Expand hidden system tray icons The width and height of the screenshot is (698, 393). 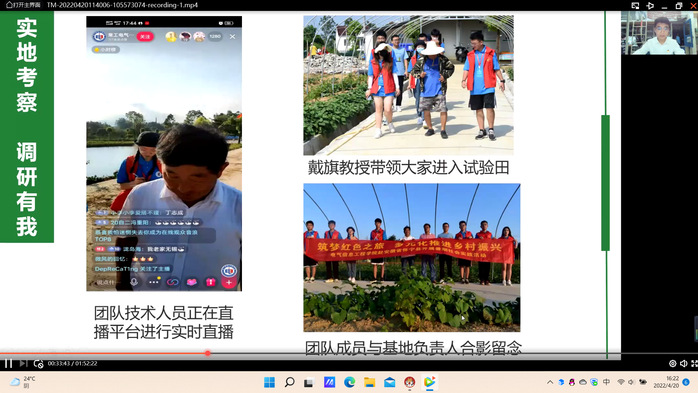550,382
